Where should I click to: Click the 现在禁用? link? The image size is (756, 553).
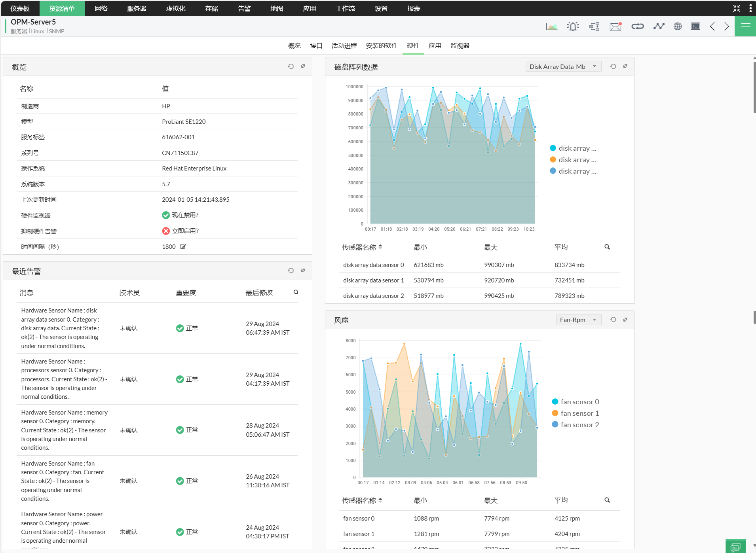[185, 215]
